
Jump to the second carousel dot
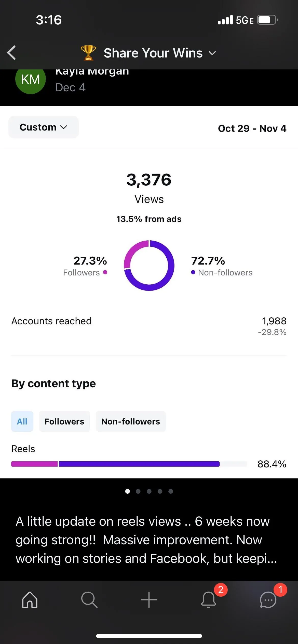(x=138, y=491)
